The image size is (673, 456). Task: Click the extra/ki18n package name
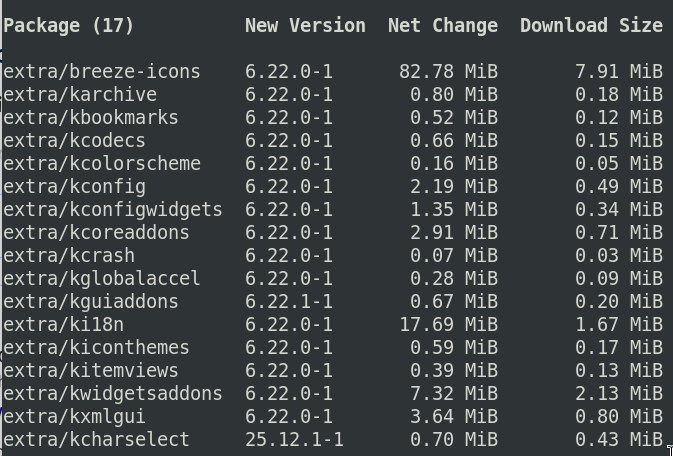tap(64, 325)
